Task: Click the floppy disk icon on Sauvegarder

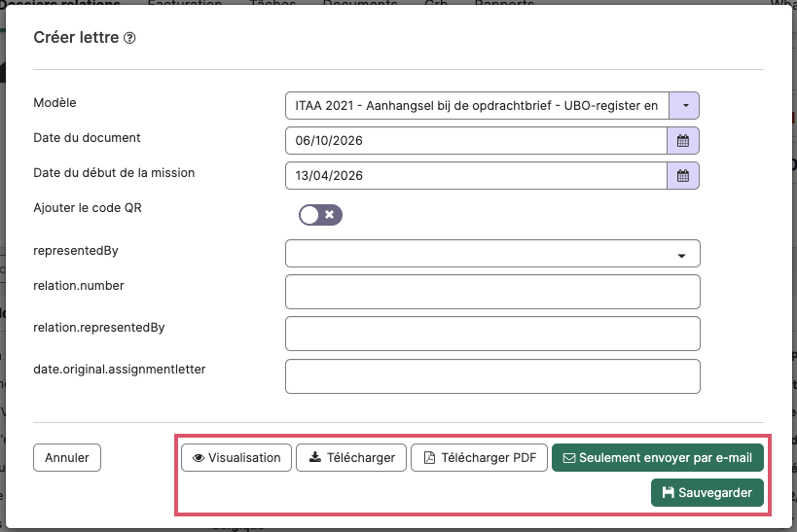Action: tap(668, 492)
